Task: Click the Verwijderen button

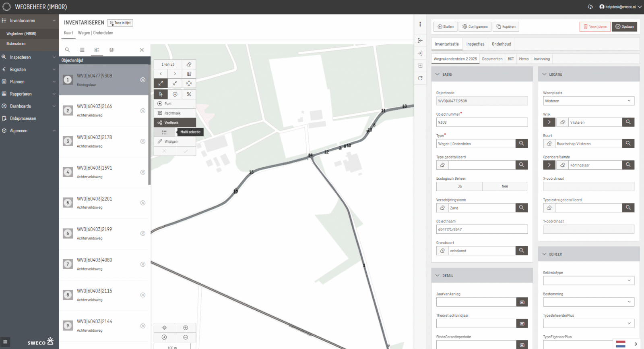Action: coord(595,27)
